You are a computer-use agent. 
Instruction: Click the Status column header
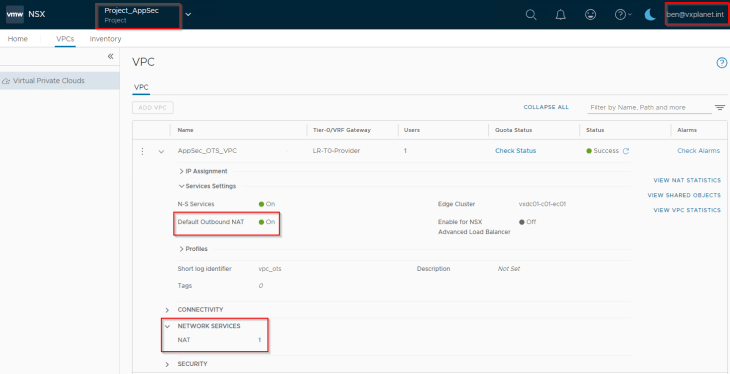[x=595, y=130]
